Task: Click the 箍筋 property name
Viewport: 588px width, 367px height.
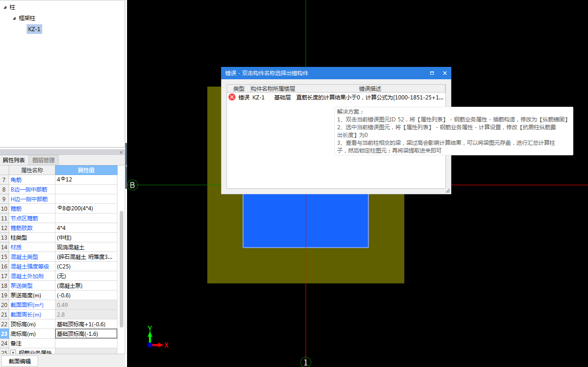Action: point(16,208)
